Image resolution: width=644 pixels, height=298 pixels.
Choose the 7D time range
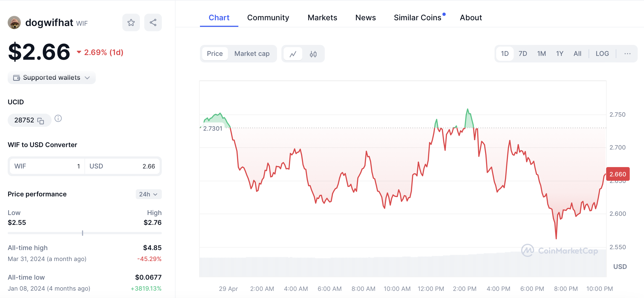click(x=522, y=54)
